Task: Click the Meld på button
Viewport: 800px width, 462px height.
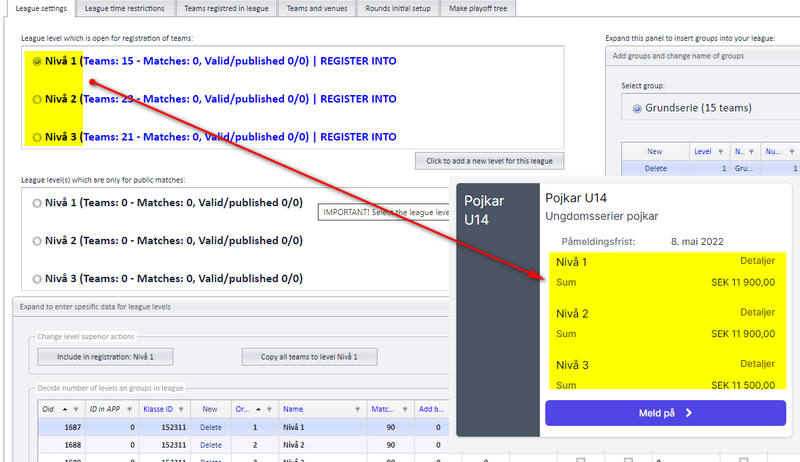Action: tap(665, 413)
